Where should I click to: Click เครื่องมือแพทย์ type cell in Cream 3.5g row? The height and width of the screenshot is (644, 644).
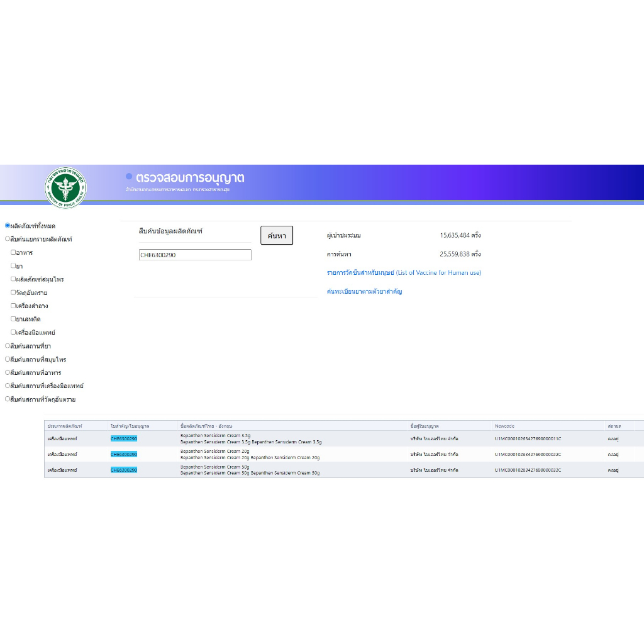(x=62, y=438)
